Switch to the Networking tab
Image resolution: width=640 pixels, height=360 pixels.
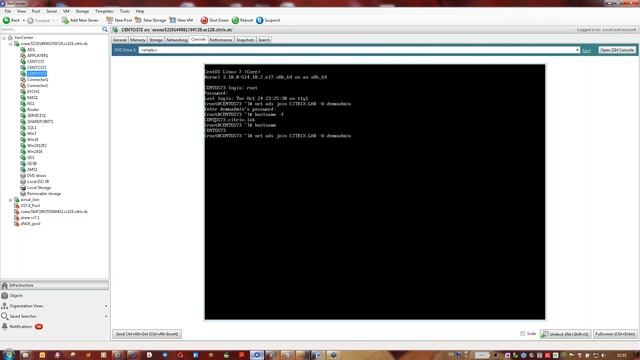coord(177,40)
